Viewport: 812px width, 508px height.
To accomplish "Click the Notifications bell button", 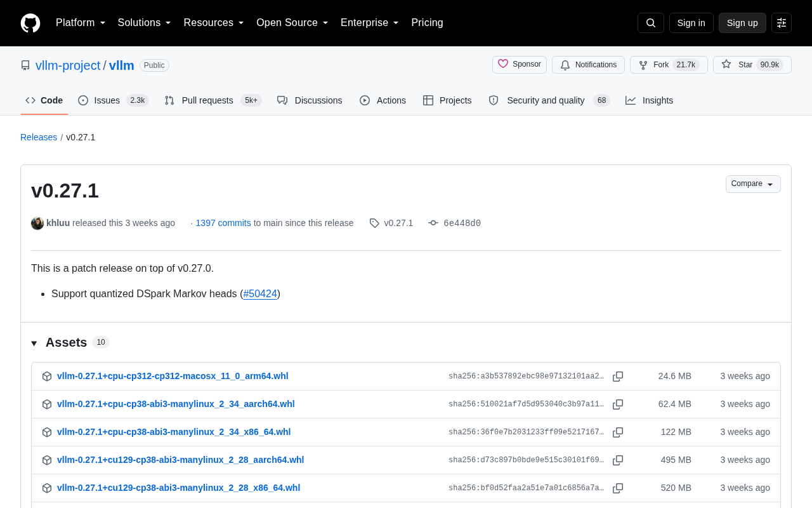I will click(588, 65).
